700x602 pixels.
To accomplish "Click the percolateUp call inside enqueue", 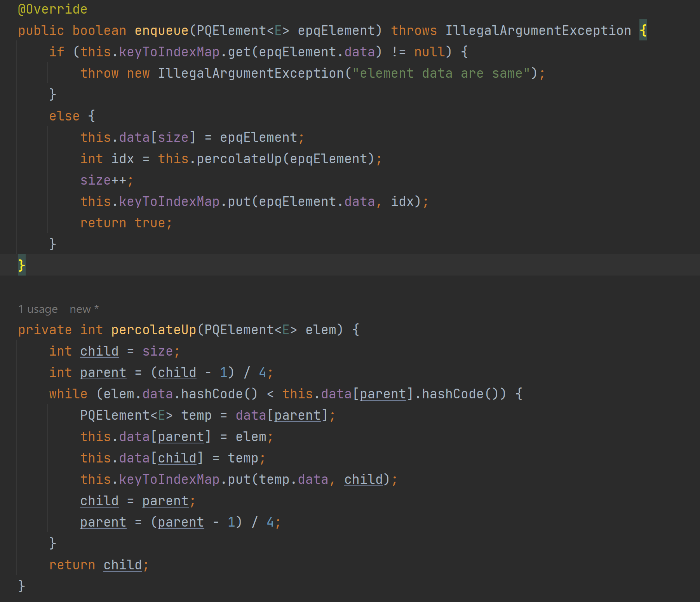I will (239, 159).
